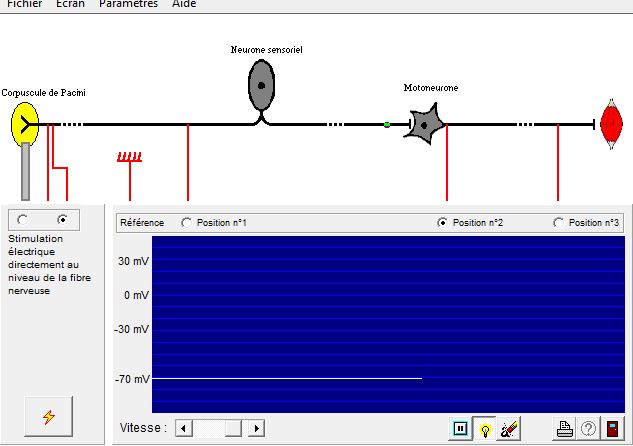Click the gray mechanical stimulator rod
The image size is (633, 446).
25,171
